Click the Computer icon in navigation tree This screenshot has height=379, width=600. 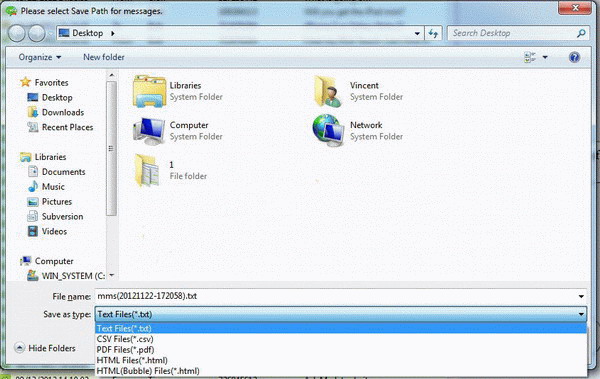click(x=26, y=261)
